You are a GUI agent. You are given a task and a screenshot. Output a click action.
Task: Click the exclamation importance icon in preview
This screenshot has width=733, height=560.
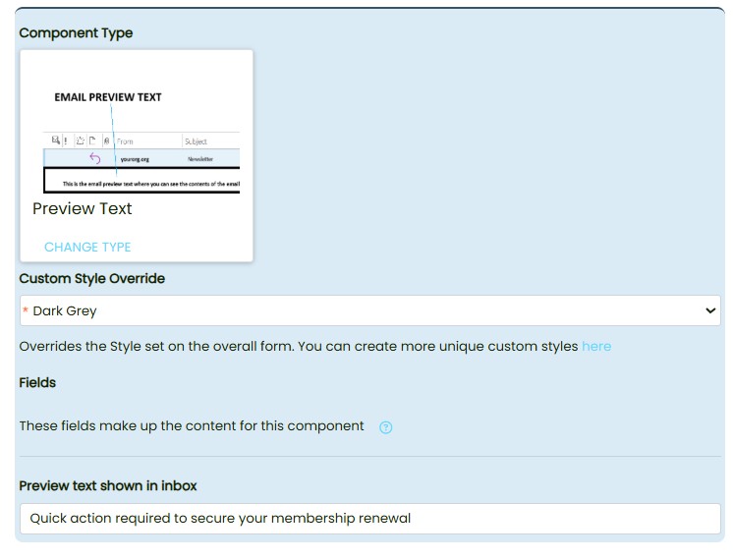click(66, 141)
